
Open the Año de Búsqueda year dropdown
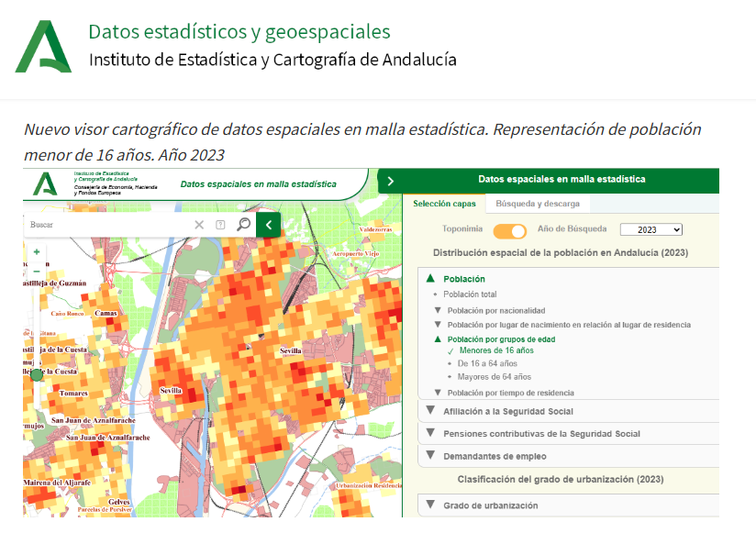point(651,231)
